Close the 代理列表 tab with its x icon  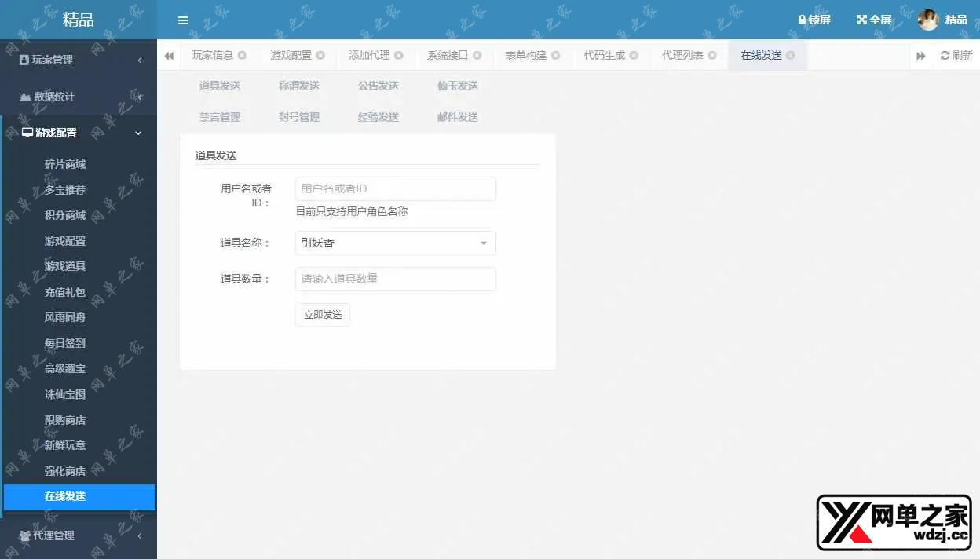tap(713, 55)
